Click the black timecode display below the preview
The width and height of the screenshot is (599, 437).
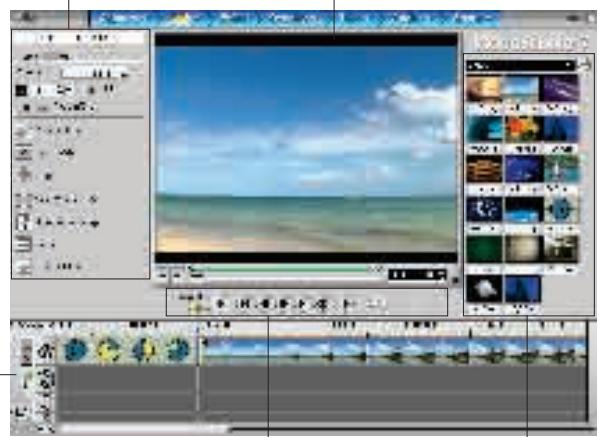(x=417, y=275)
